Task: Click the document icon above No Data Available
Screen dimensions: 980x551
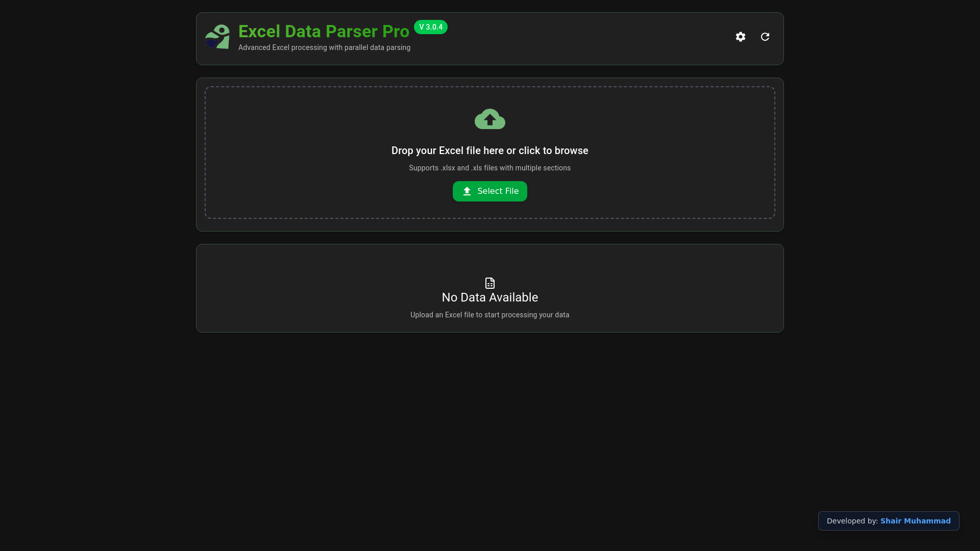Action: [490, 283]
